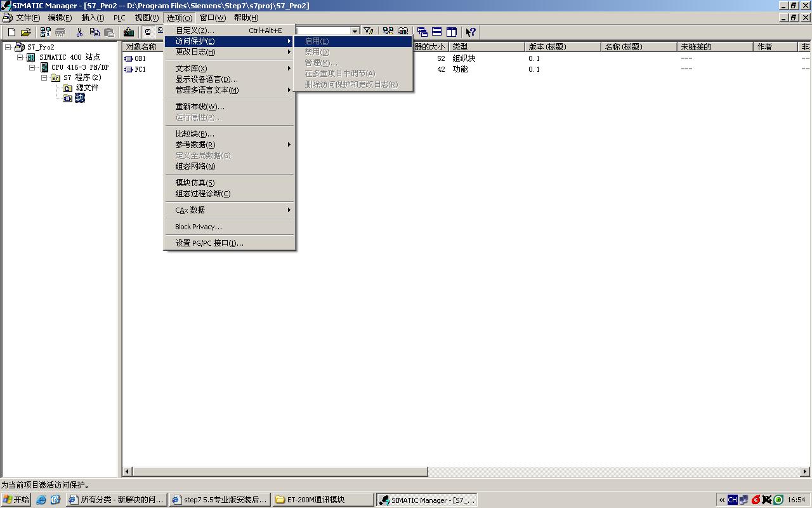Sort by the 类型 column header
Screen dimensions: 812x508
pyautogui.click(x=487, y=47)
